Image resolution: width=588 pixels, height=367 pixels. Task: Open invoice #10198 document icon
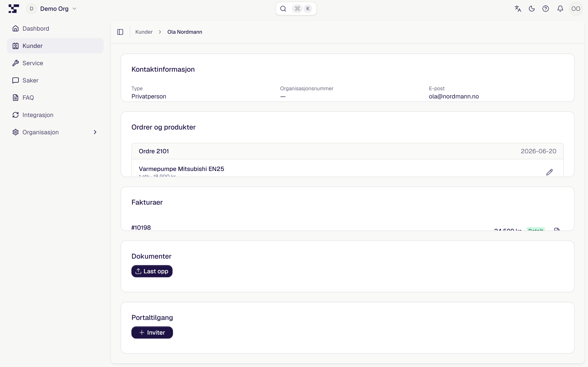[x=557, y=229]
